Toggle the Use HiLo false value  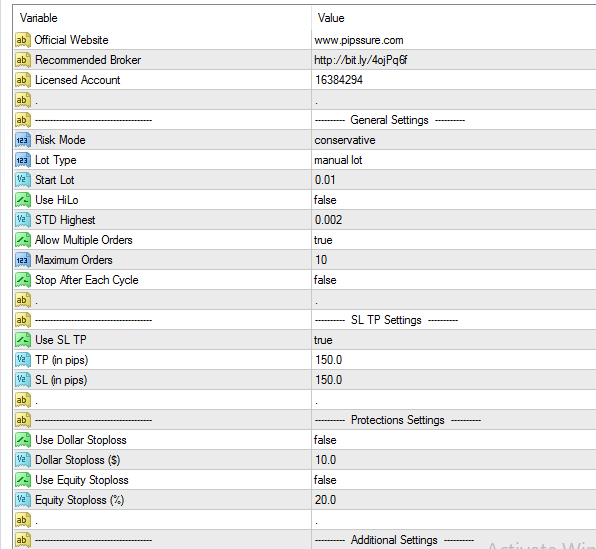tap(454, 200)
